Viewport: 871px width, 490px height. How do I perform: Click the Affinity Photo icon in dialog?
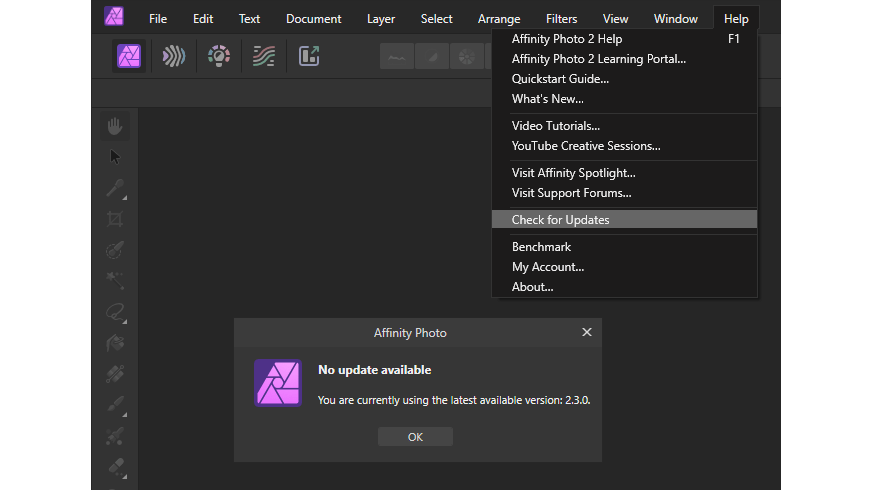[x=278, y=383]
